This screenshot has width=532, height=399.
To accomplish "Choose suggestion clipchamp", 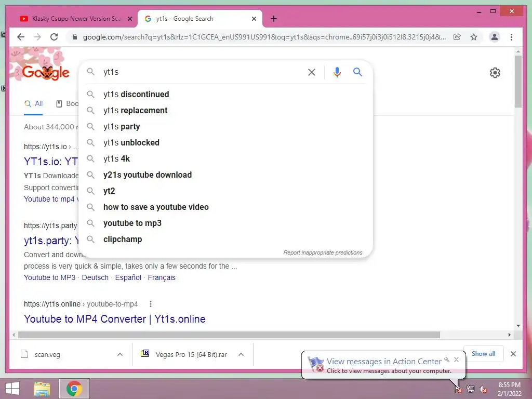I will (225, 239).
